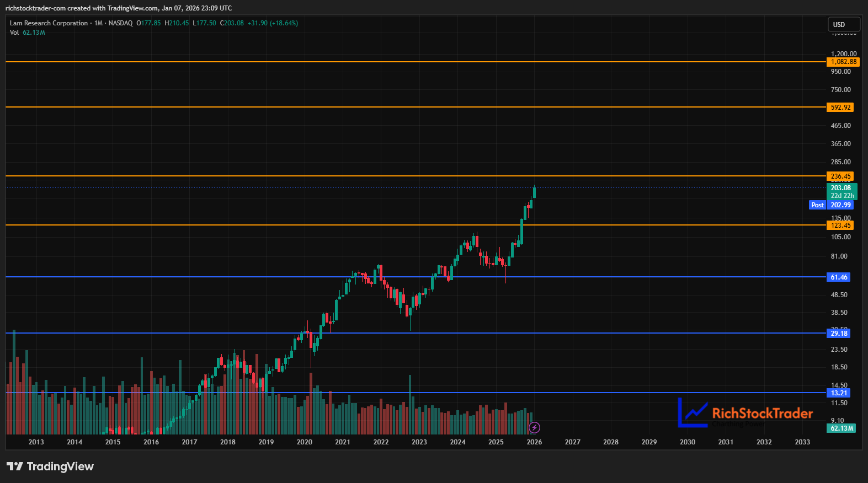
Task: Click the 2026 label on time axis
Action: 534,442
